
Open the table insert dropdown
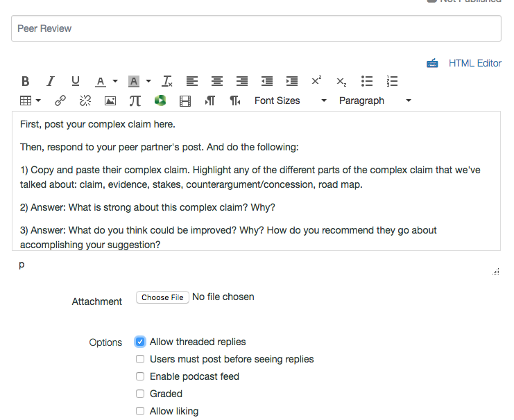[x=30, y=100]
